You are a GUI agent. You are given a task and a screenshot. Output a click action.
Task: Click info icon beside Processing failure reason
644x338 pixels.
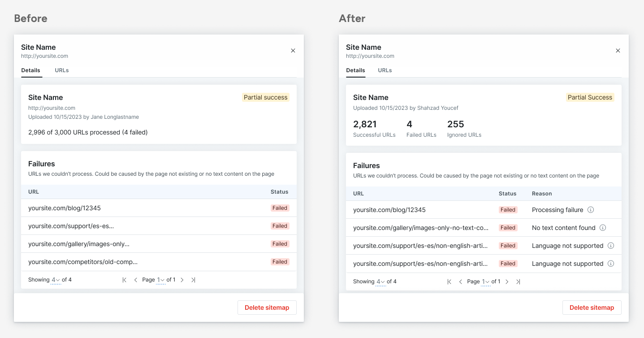[x=591, y=210]
